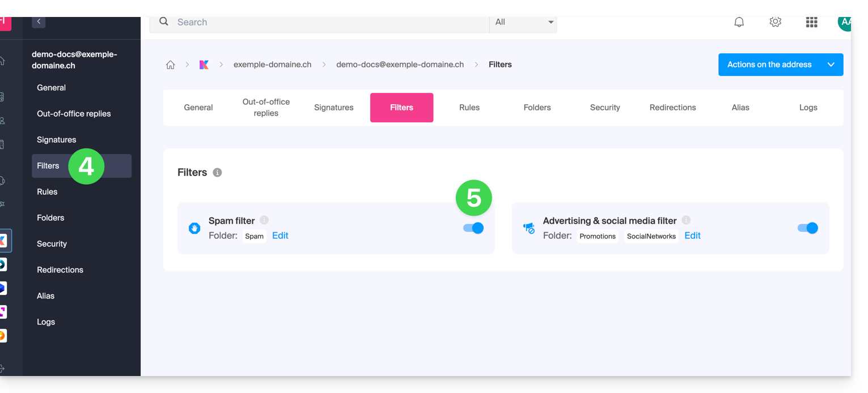Open General in the sidebar

click(82, 88)
